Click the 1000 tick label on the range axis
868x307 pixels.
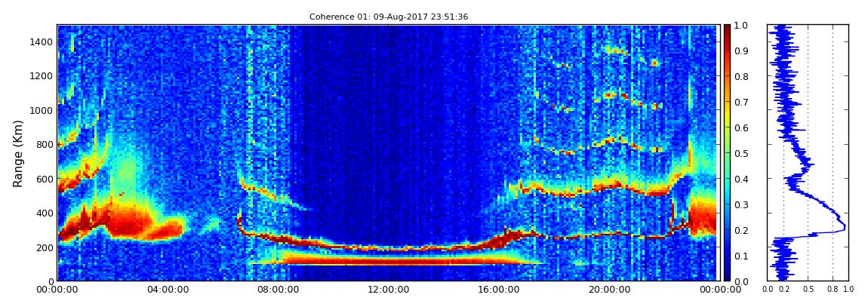pos(41,110)
